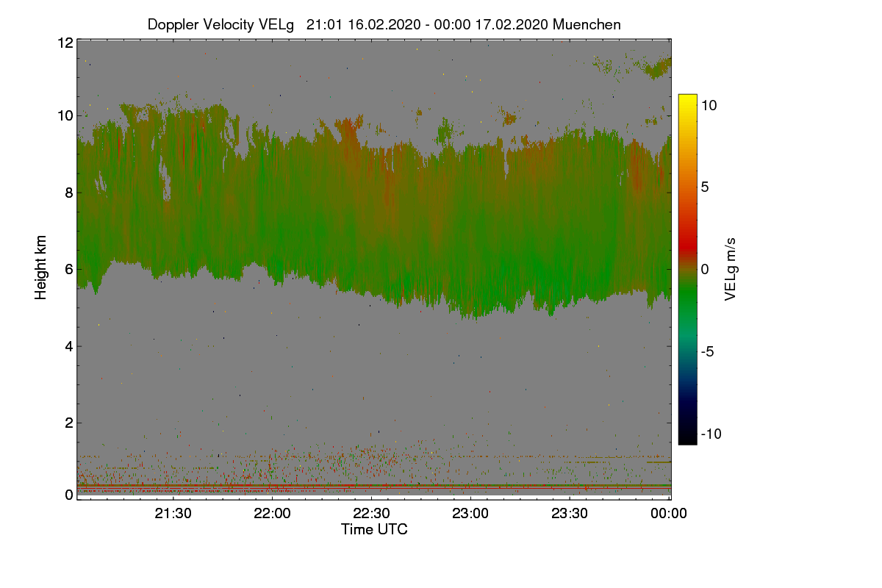The height and width of the screenshot is (588, 882).
Task: Click the yellow top of the velocity colorbar
Action: (687, 101)
